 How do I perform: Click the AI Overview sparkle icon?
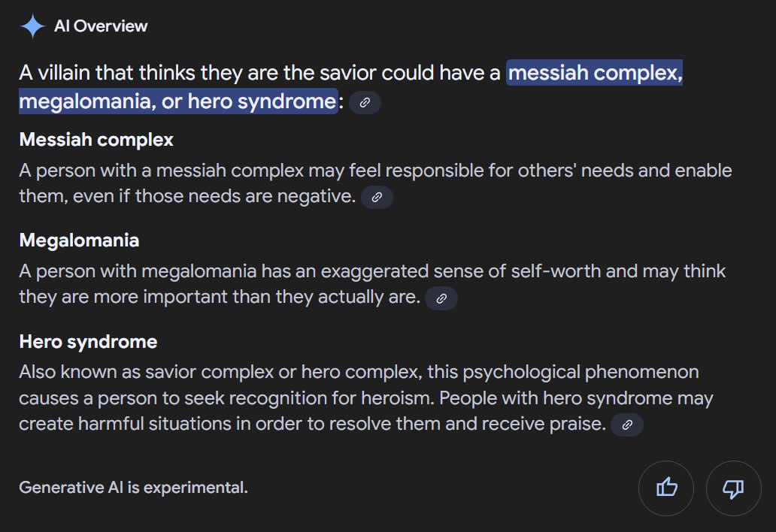(x=32, y=26)
